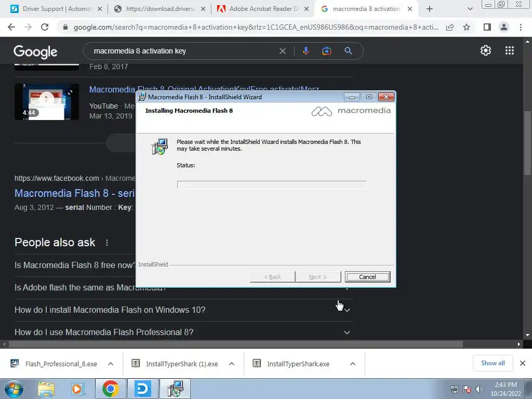Open the Google apps grid
532x399 pixels.
(x=510, y=50)
